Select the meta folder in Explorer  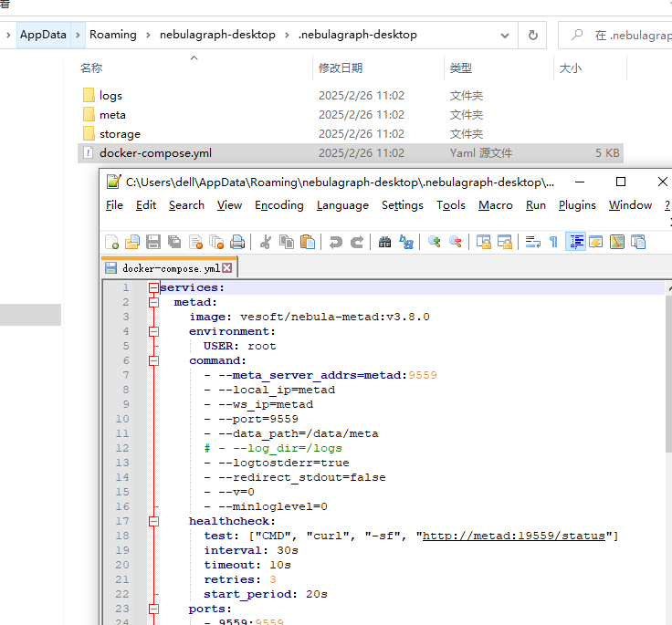[112, 115]
